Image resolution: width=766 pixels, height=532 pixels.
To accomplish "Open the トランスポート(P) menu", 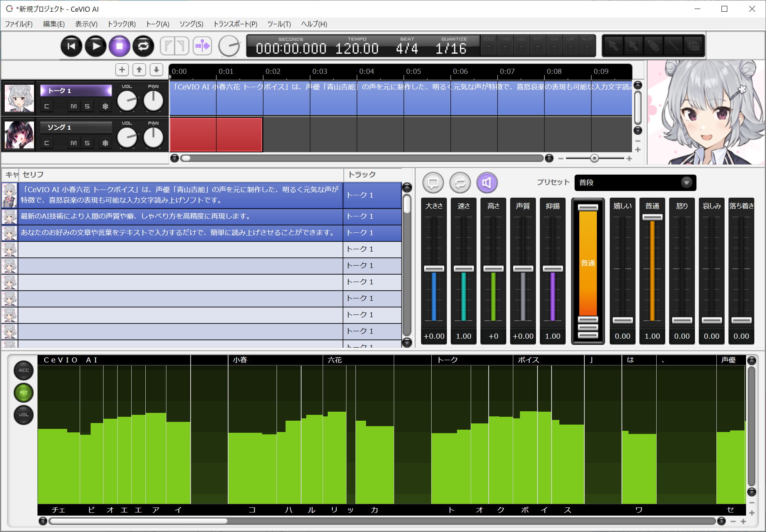I will (235, 24).
